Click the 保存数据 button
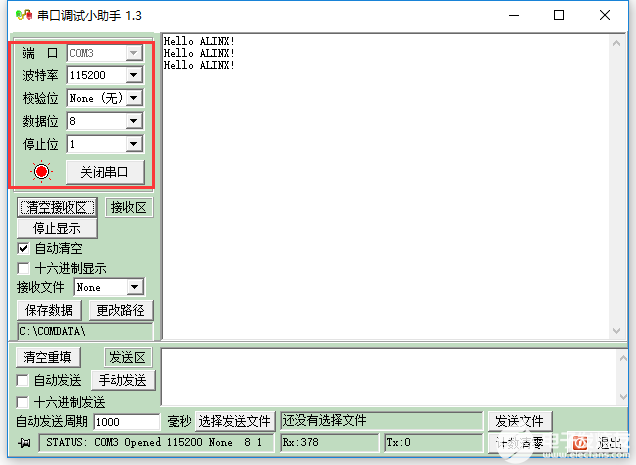636x465 pixels. [x=49, y=310]
